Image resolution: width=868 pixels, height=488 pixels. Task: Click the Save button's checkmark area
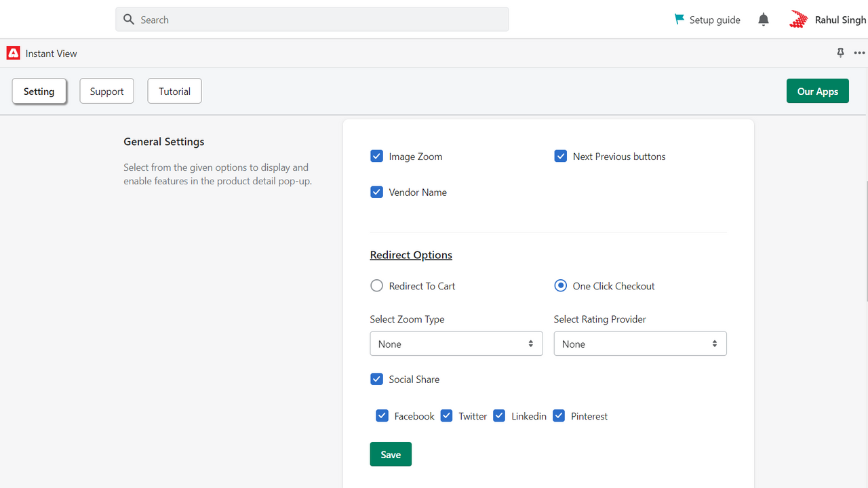tap(391, 454)
